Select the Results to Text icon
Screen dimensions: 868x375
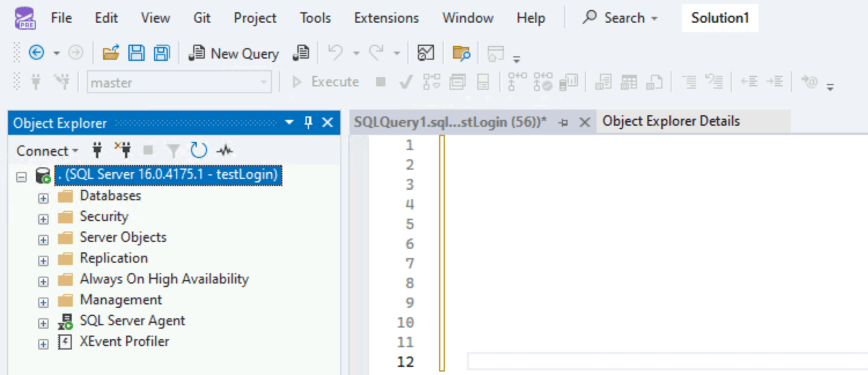604,82
